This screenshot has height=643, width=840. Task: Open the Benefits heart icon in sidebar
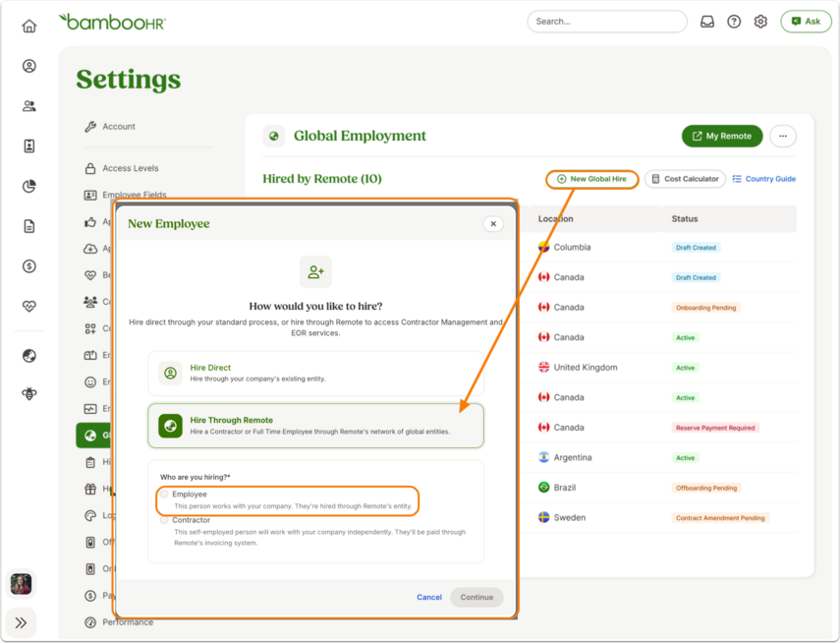(28, 306)
